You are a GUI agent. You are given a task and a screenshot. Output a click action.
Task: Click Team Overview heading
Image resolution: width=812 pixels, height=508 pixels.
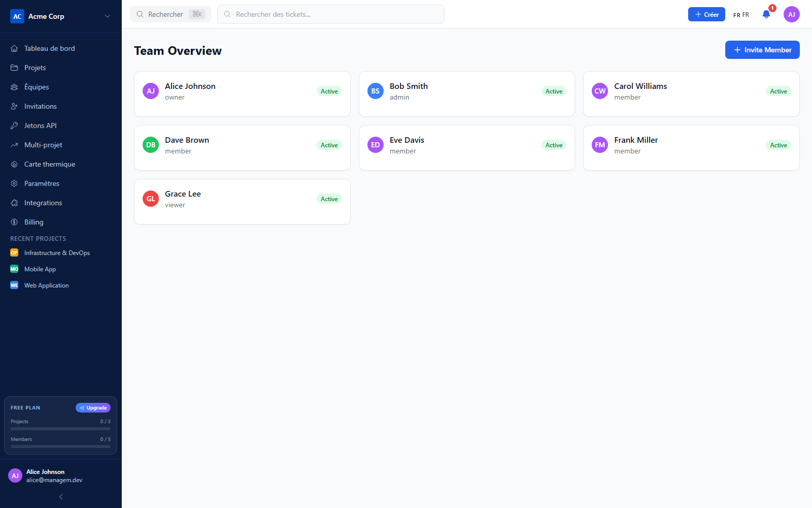(x=178, y=51)
